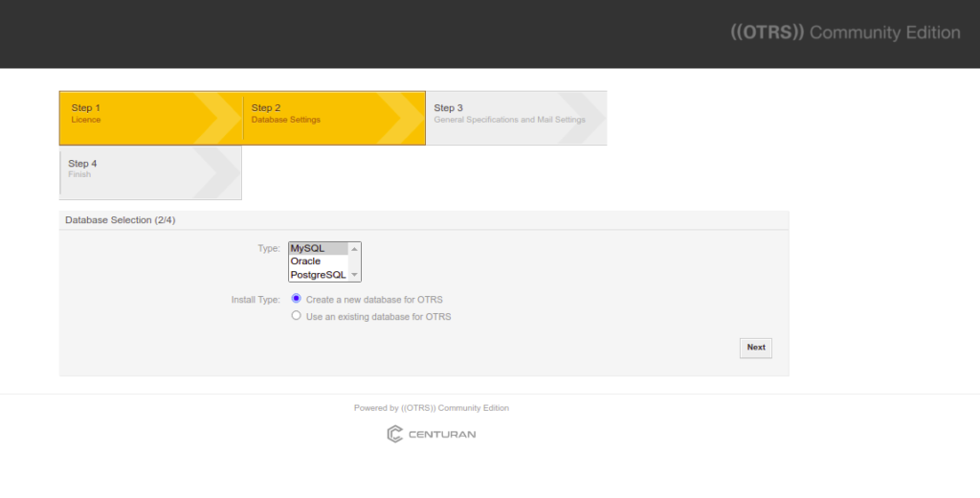Viewport: 980px width, 498px height.
Task: Click the Centuran logo in the footer
Action: [432, 434]
